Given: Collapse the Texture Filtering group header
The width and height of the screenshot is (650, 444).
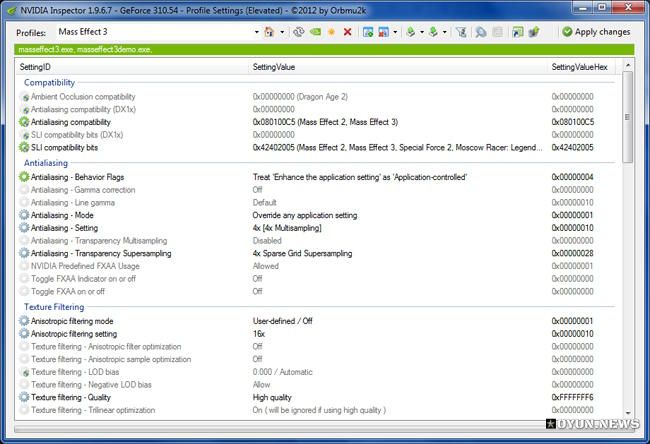Looking at the screenshot, I should [54, 307].
